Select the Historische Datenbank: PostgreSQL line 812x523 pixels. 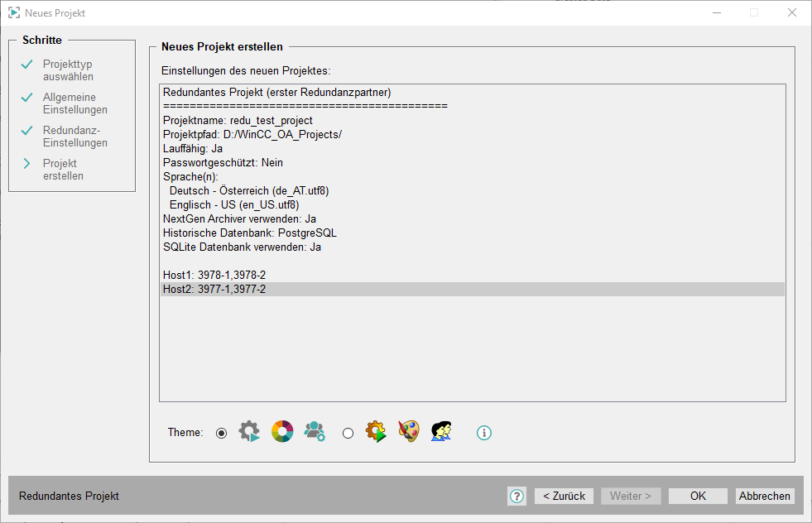click(473, 233)
